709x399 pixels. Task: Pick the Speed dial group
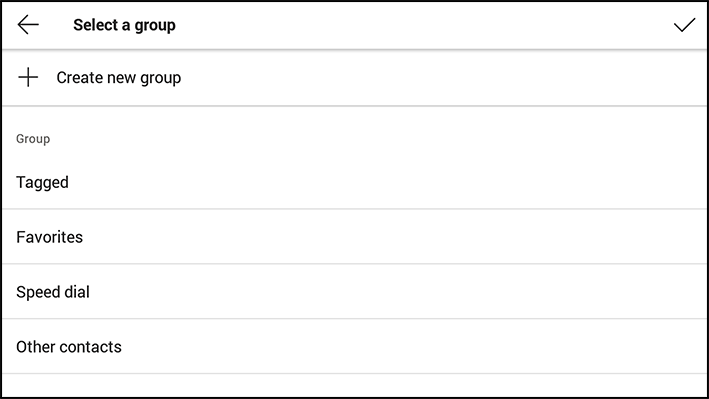tap(354, 292)
